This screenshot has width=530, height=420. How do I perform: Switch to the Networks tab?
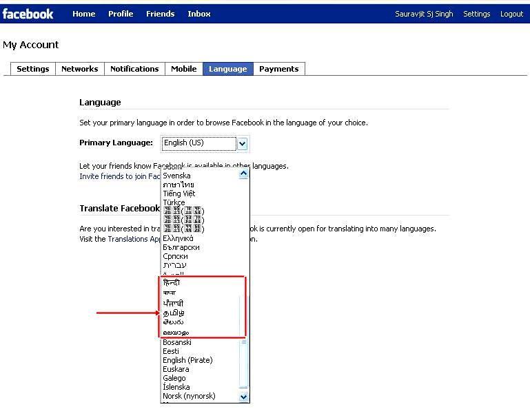pyautogui.click(x=80, y=69)
